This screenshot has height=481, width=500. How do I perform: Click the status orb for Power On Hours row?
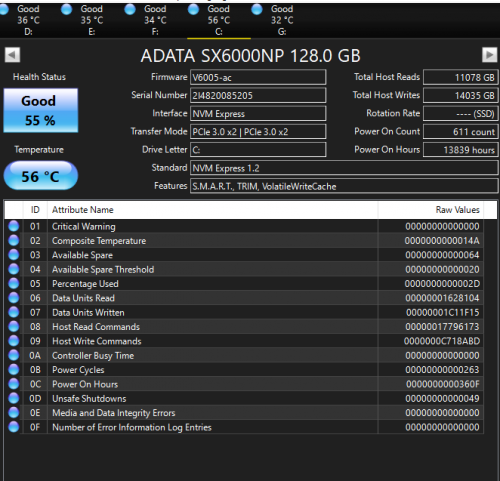14,384
